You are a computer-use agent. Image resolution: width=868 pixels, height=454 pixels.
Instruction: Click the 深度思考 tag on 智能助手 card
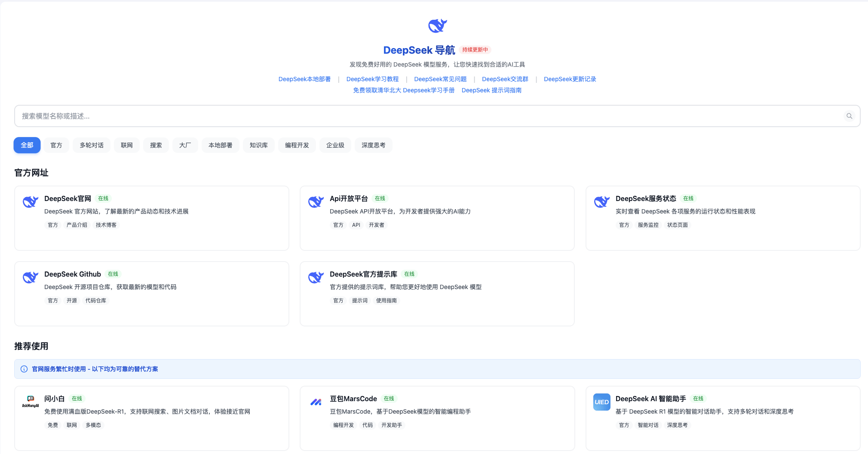coord(678,425)
